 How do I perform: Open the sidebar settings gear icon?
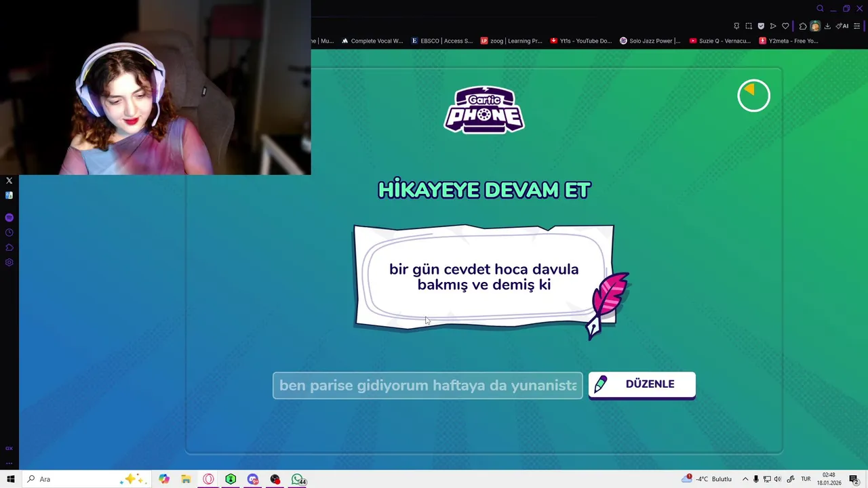tap(9, 262)
